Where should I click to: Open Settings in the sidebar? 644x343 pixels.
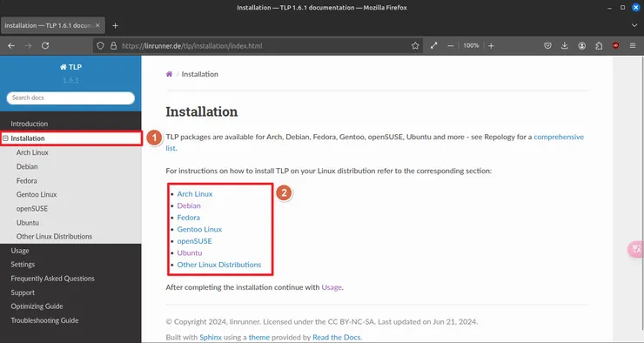click(x=23, y=265)
